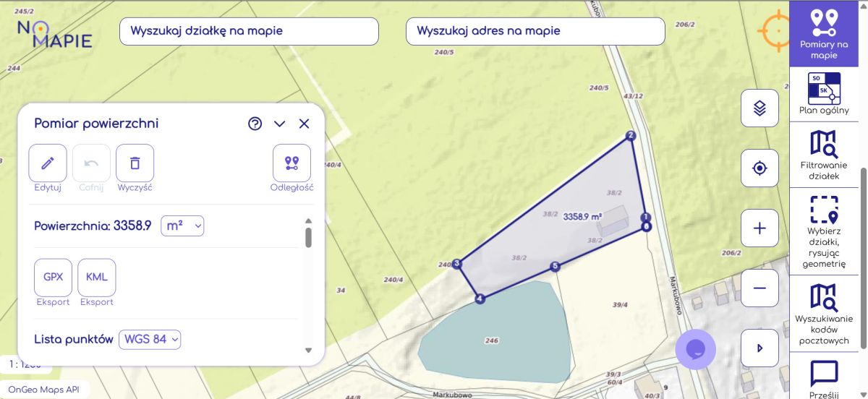The height and width of the screenshot is (399, 868).
Task: Open OnGeo Maps API link
Action: 43,390
